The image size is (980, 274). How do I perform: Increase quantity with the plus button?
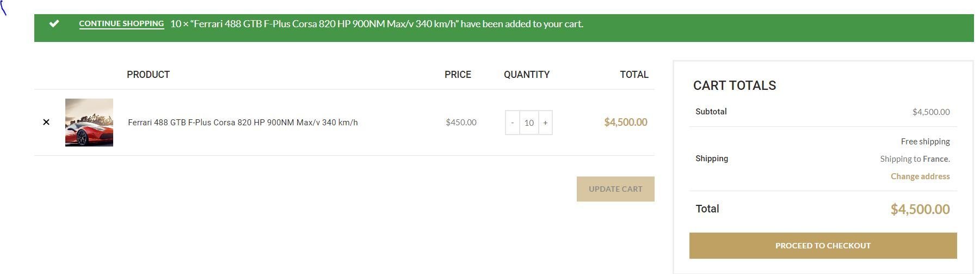pyautogui.click(x=545, y=123)
